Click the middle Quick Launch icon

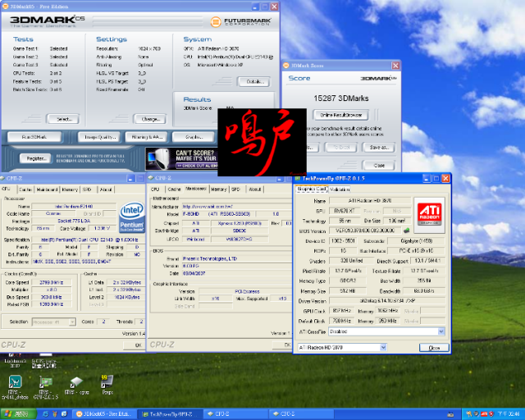pos(55,414)
